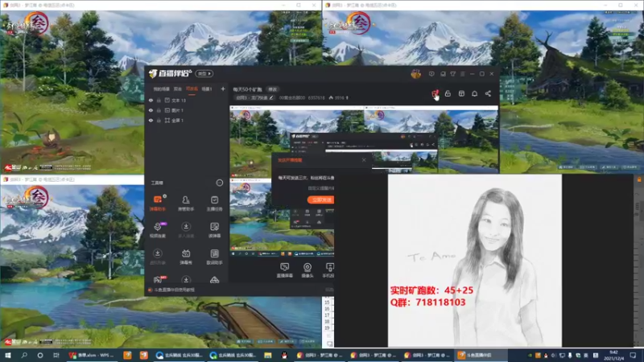
Task: Toggle visibility eye of 全屏 1 layer
Action: click(x=151, y=120)
